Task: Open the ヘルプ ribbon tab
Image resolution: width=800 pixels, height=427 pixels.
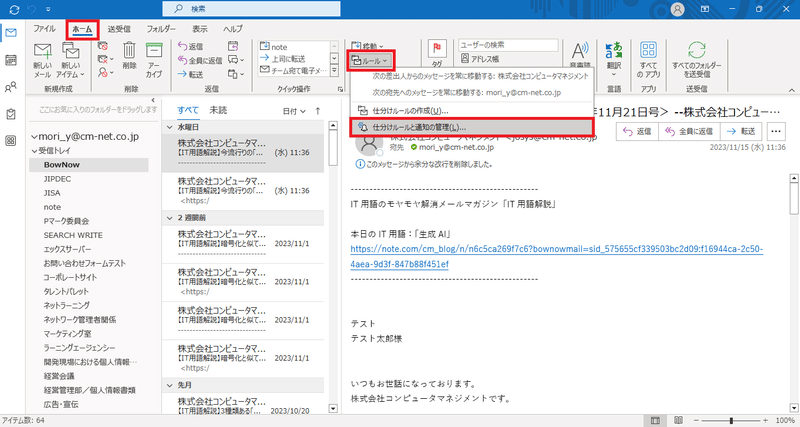Action: tap(233, 29)
